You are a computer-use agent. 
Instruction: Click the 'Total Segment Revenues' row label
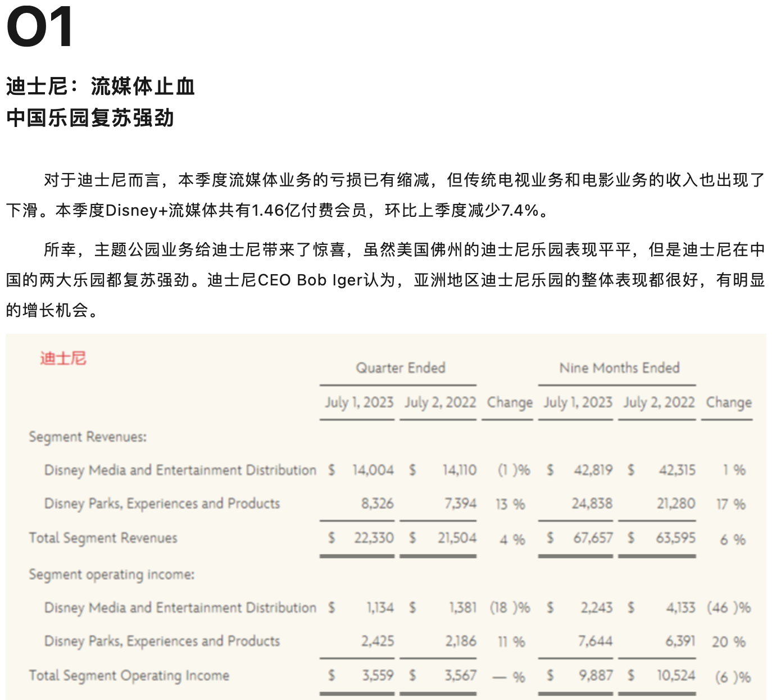[x=103, y=538]
